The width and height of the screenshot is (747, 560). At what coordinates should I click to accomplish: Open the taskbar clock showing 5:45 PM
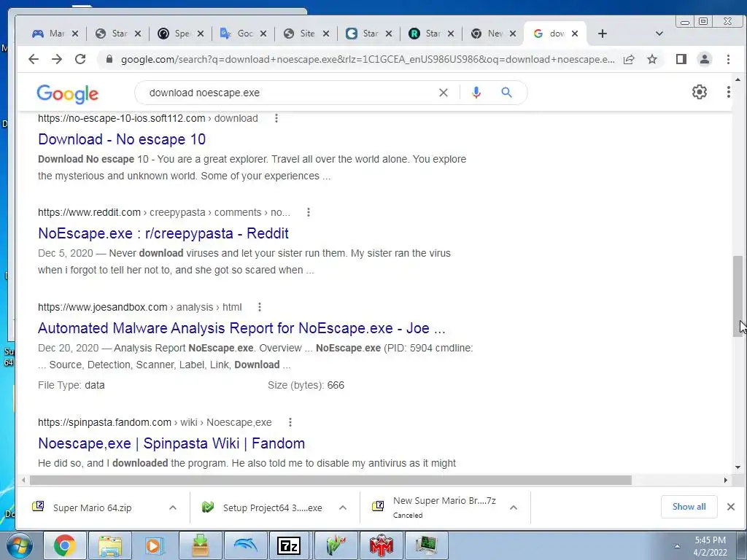pyautogui.click(x=710, y=546)
